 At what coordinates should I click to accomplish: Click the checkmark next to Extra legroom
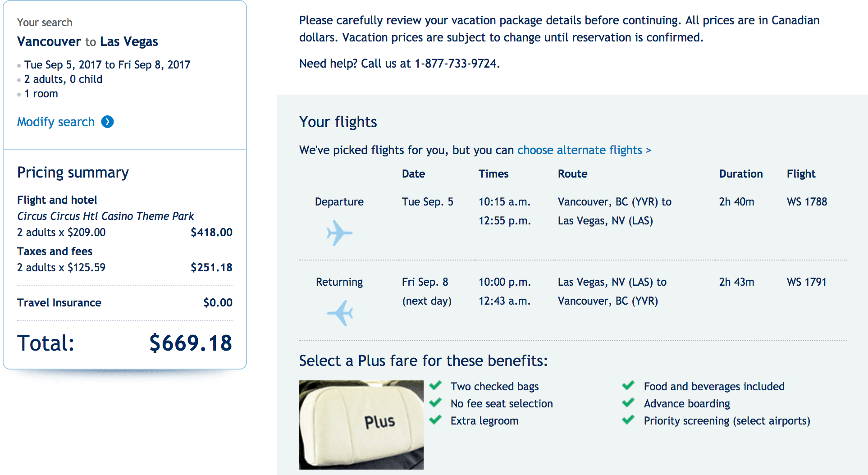[435, 420]
